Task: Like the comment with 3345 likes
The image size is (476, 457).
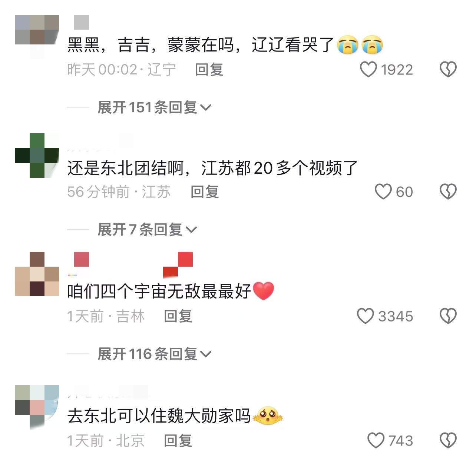Action: (365, 316)
